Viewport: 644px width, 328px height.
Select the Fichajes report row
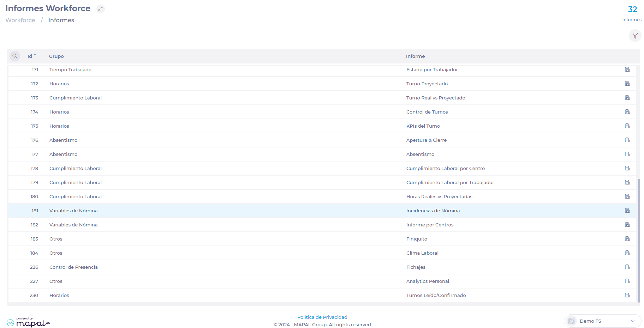click(x=416, y=267)
